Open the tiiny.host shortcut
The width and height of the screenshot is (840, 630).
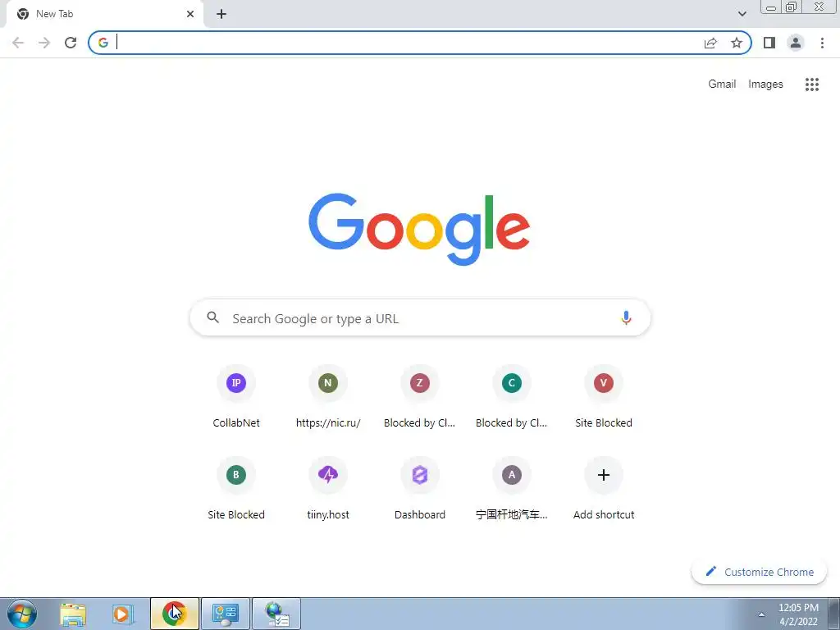[328, 489]
